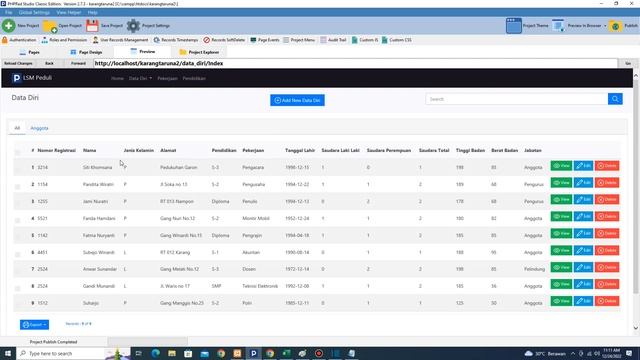Click the Home link in the navbar

117,78
